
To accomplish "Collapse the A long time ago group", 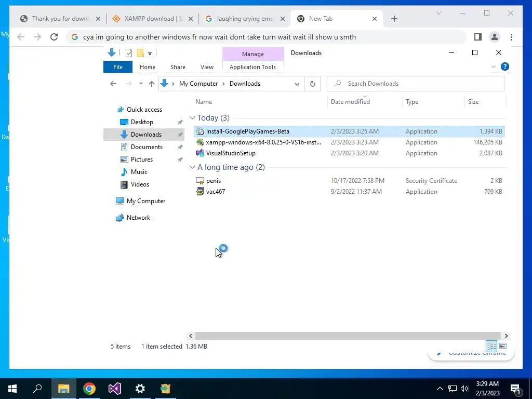I will (x=192, y=167).
